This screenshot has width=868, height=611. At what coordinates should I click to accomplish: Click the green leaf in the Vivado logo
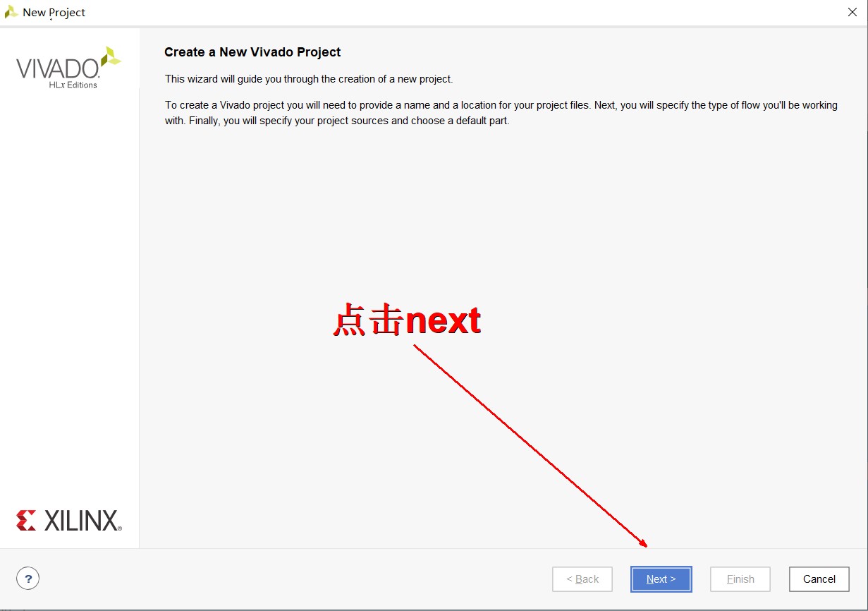pyautogui.click(x=111, y=58)
